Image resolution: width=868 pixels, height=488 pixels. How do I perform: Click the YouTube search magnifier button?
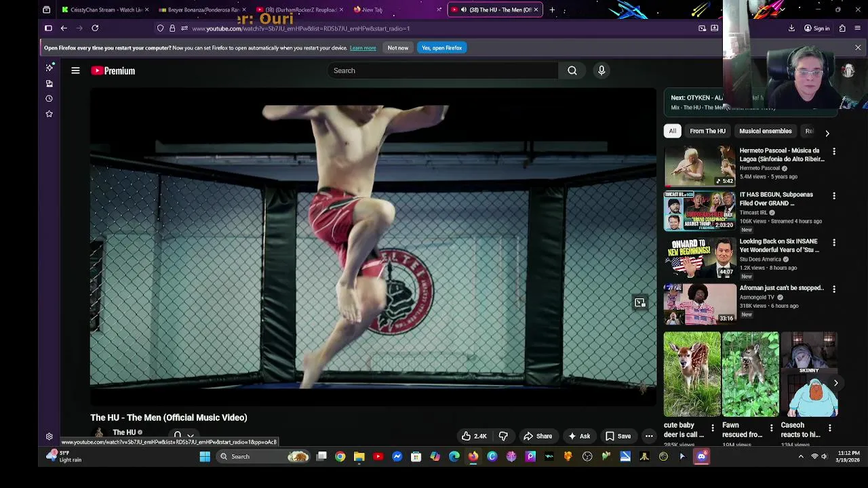[x=572, y=70]
